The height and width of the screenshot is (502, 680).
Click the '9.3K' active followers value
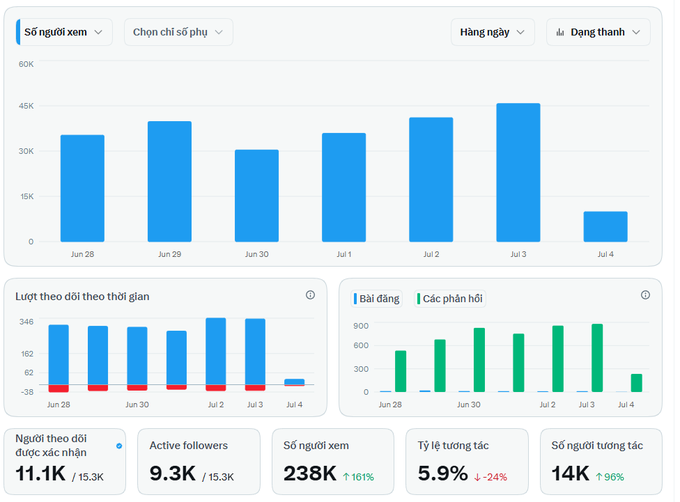point(173,473)
